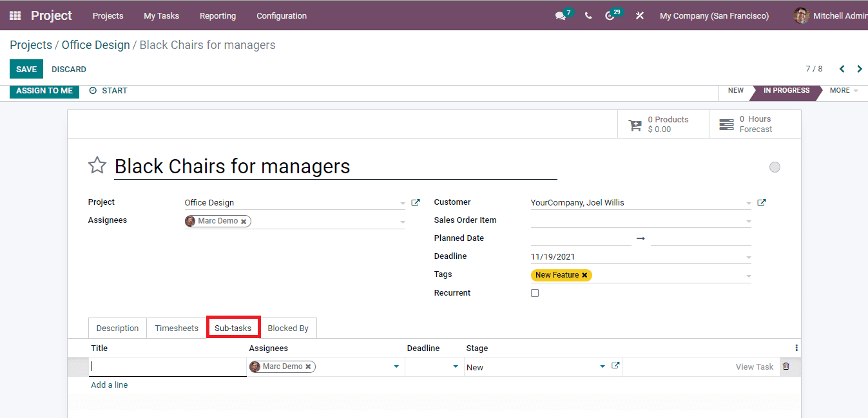Switch to the Timesheets tab
Viewport: 868px width, 418px height.
[176, 327]
